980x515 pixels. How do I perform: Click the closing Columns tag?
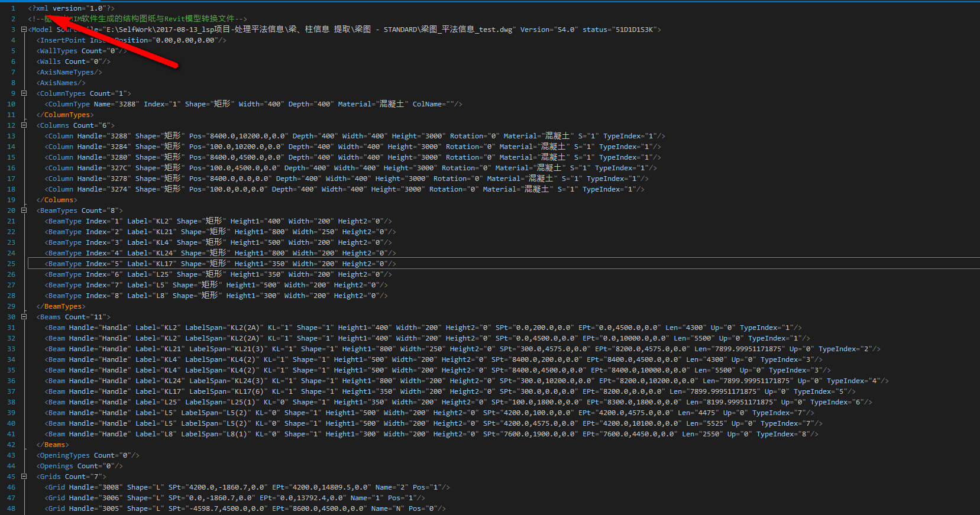point(57,200)
